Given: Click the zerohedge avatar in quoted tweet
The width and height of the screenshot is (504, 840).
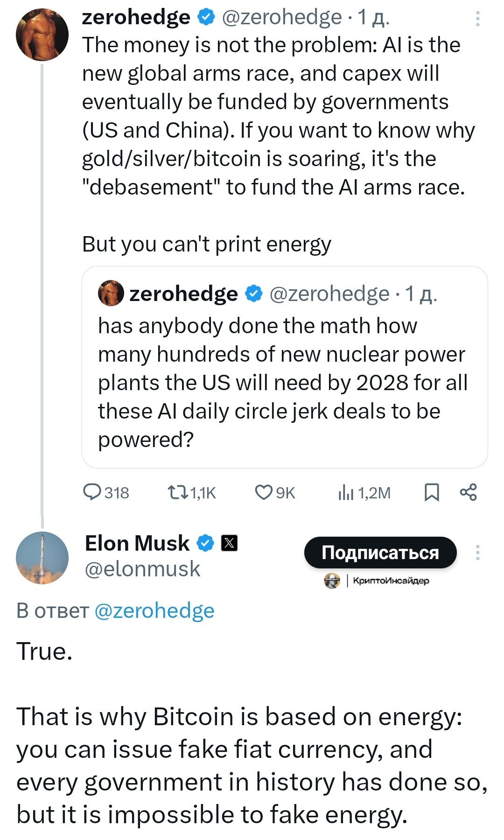Looking at the screenshot, I should (111, 293).
